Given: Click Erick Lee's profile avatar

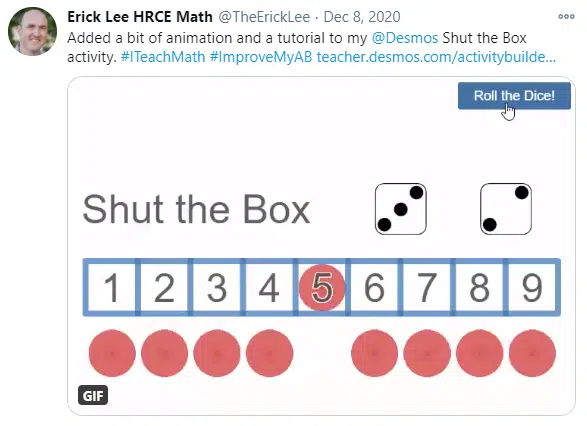Looking at the screenshot, I should [x=33, y=31].
